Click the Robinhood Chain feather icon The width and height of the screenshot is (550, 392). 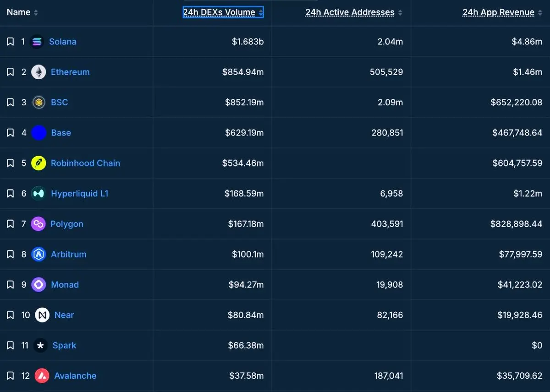point(38,163)
